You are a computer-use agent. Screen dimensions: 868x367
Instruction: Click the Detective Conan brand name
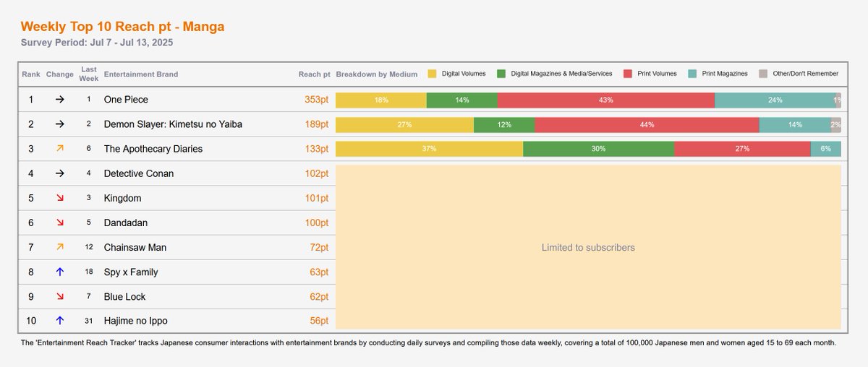coord(139,173)
